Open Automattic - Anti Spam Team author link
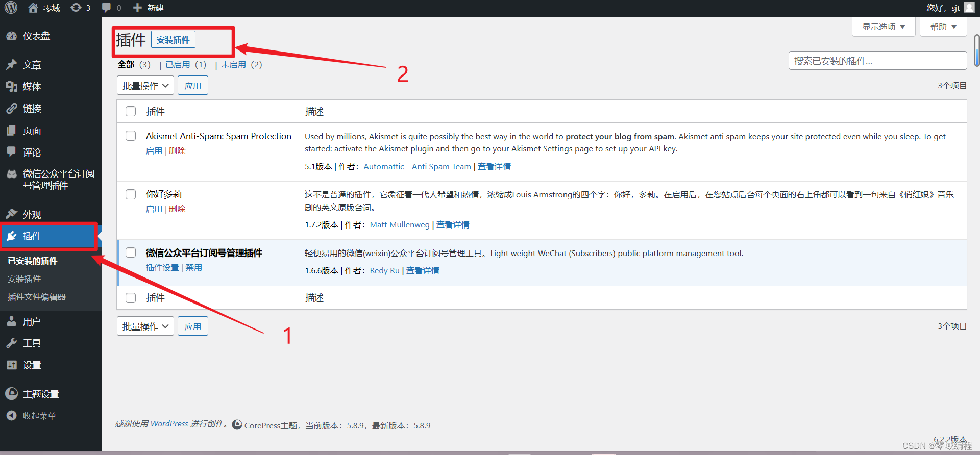The image size is (980, 455). point(417,166)
